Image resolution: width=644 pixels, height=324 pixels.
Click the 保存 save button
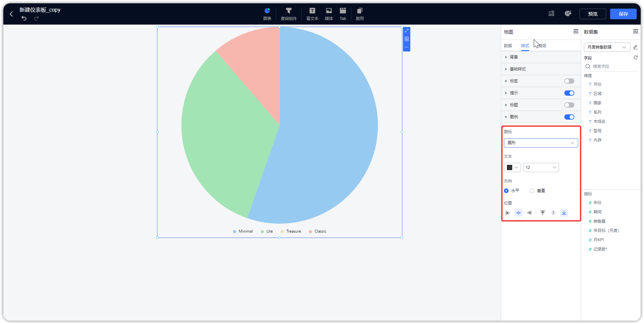point(623,14)
